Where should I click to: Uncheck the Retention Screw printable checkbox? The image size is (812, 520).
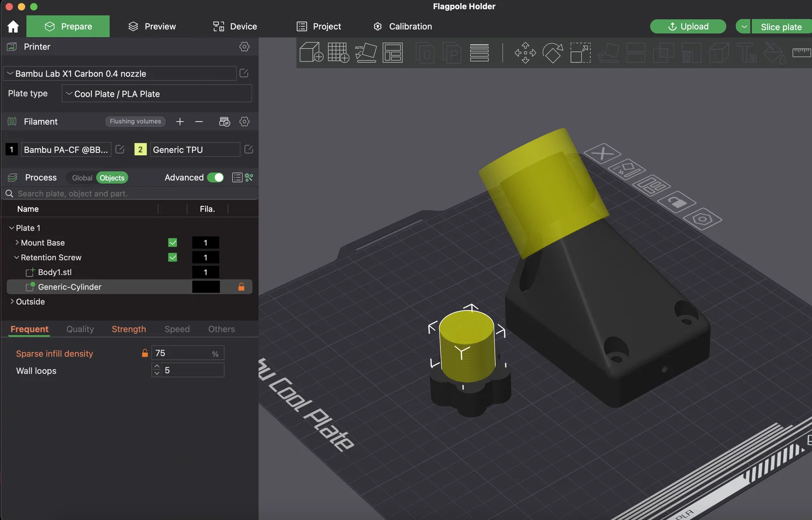click(173, 257)
